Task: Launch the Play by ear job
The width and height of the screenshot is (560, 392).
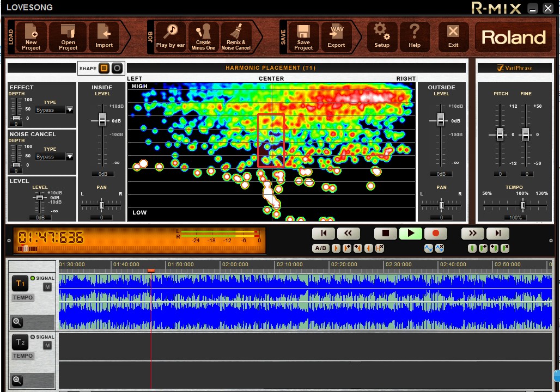Action: coord(171,37)
